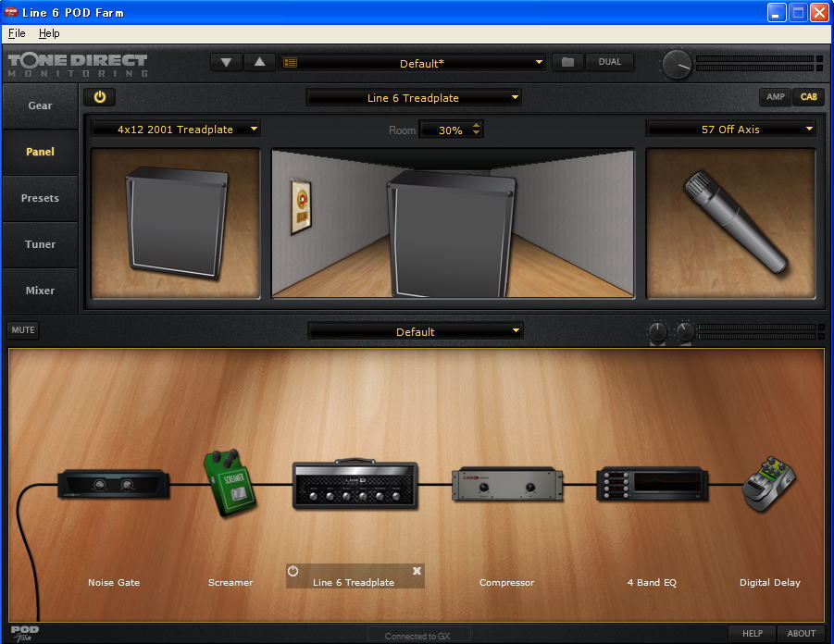Switch to the Mixer tab

(40, 291)
